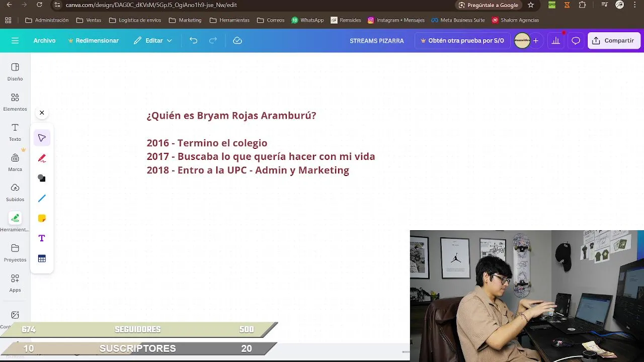Image resolution: width=644 pixels, height=362 pixels.
Task: Open the Correos bookmark folder
Action: [x=271, y=20]
